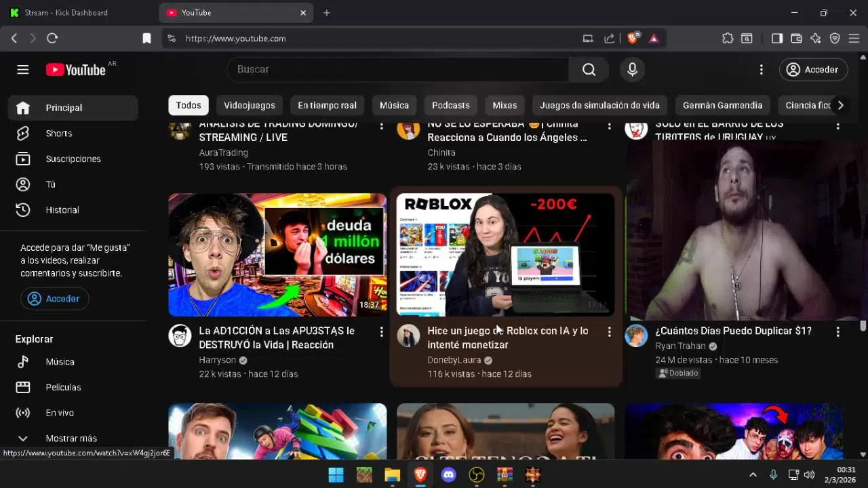The image size is (868, 488).
Task: Open Historial in sidebar
Action: [x=73, y=210]
